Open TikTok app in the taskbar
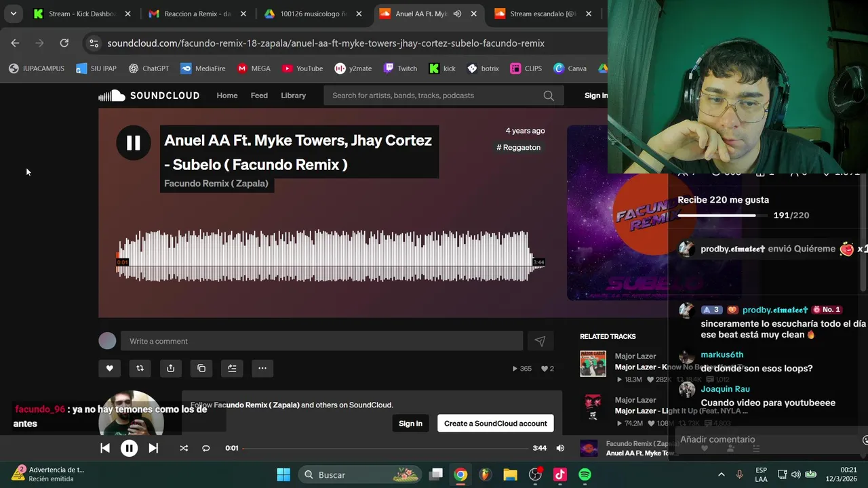This screenshot has height=488, width=868. click(x=560, y=474)
